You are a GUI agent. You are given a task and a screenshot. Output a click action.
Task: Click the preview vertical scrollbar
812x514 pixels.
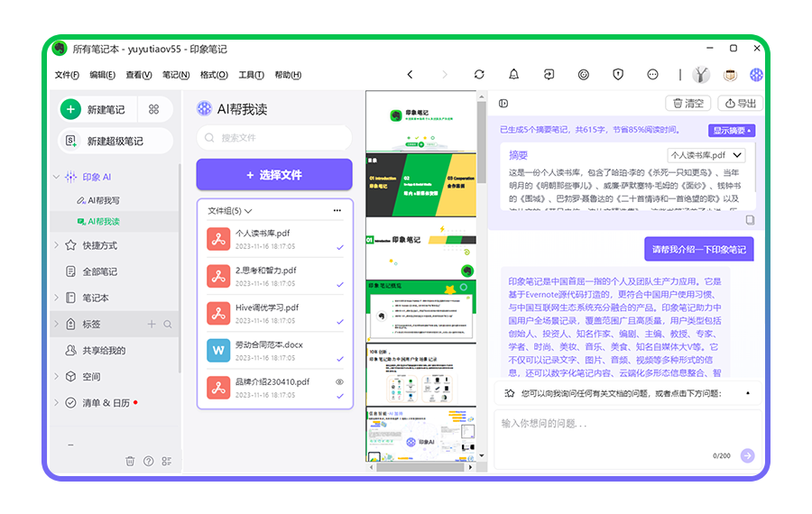pyautogui.click(x=482, y=142)
